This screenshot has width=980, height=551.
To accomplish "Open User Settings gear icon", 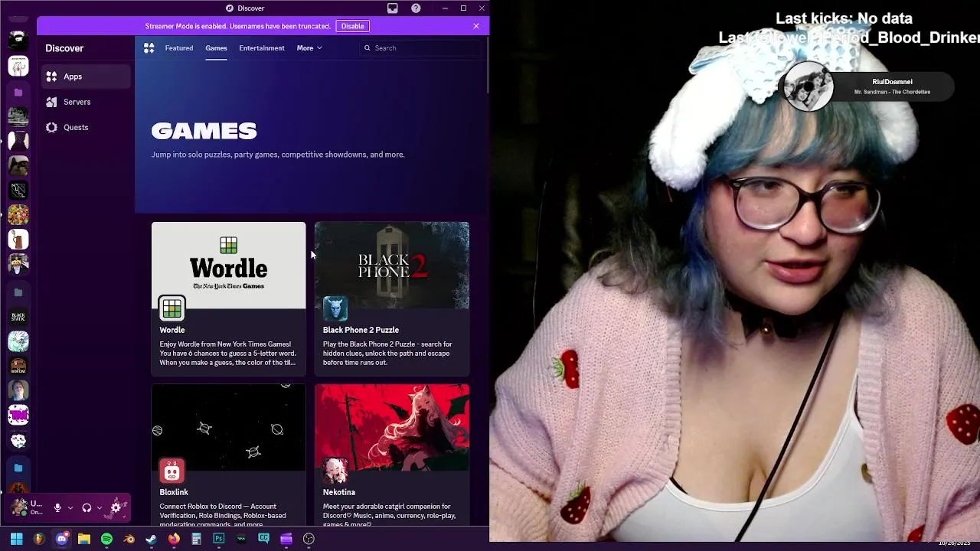I will 116,507.
